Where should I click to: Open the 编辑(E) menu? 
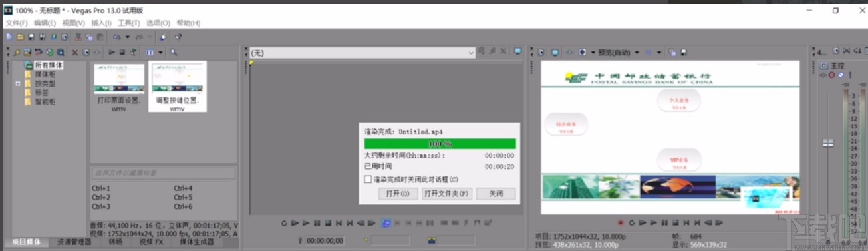45,23
